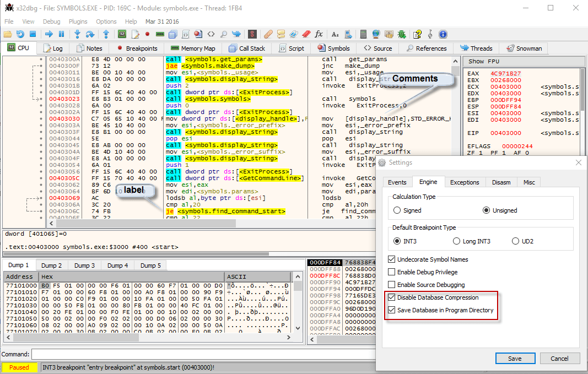Choose Long INT3 breakpoint type
Viewport: 588px width, 374px height.
click(x=456, y=241)
